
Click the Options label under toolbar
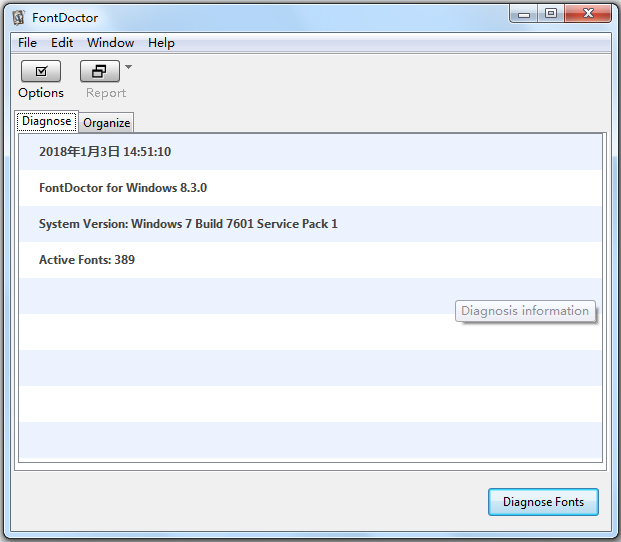tap(41, 93)
